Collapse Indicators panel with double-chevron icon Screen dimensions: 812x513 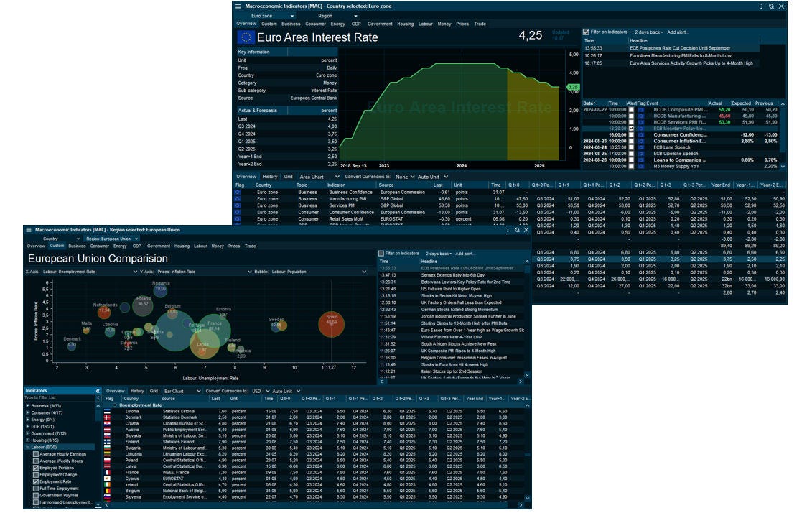(98, 391)
